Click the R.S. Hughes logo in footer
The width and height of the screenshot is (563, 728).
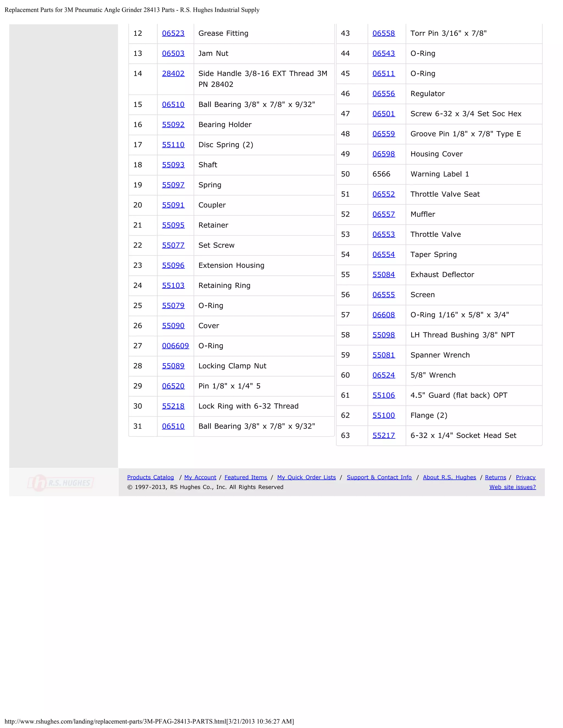click(x=61, y=483)
